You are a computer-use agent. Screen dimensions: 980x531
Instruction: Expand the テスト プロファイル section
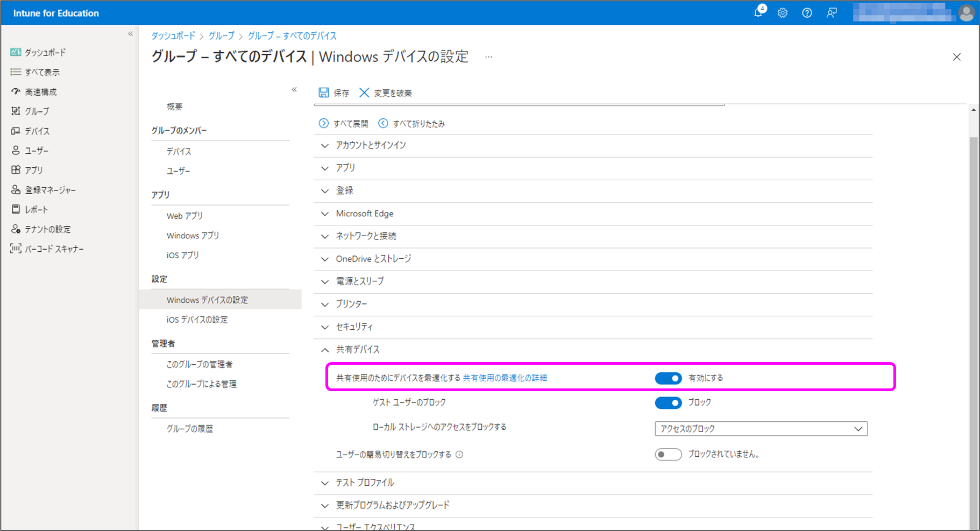click(593, 483)
